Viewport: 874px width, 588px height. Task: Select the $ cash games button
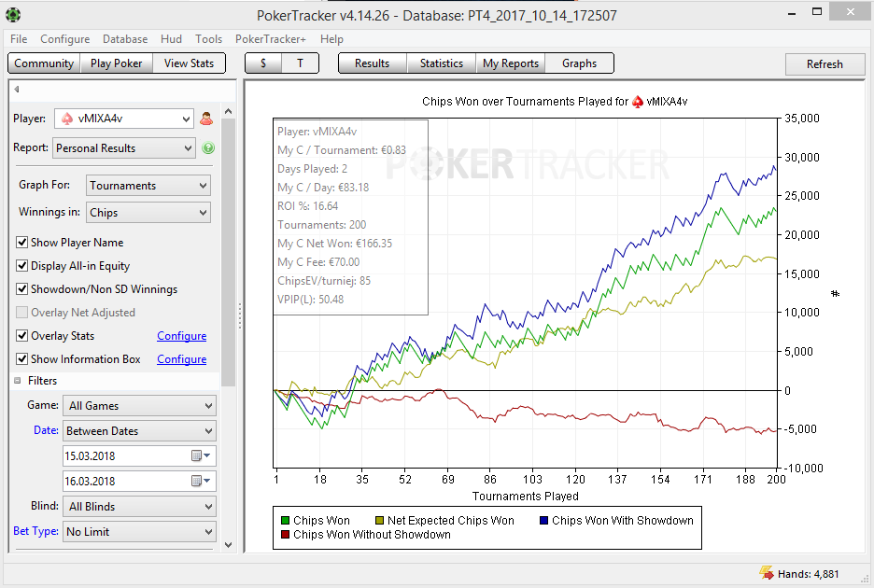(263, 63)
